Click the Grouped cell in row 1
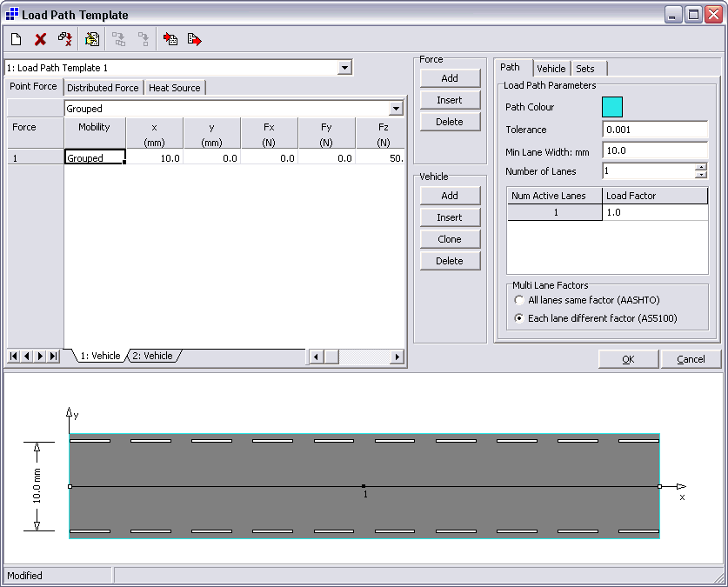The width and height of the screenshot is (728, 587). click(x=94, y=158)
